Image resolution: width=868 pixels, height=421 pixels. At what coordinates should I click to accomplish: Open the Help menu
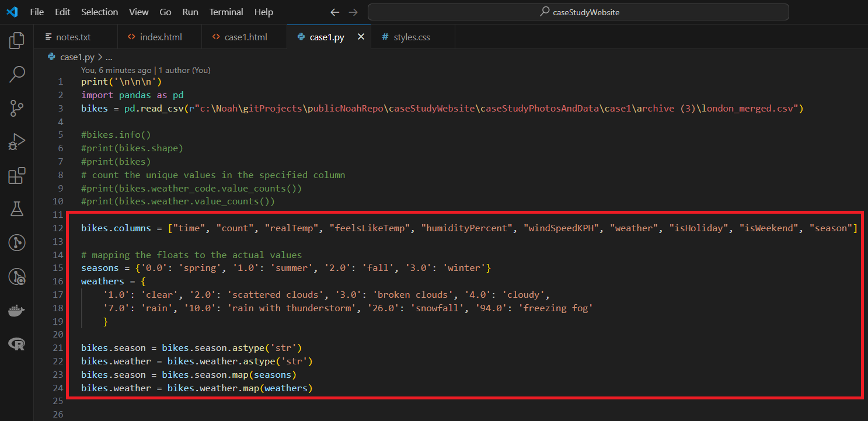coord(264,12)
